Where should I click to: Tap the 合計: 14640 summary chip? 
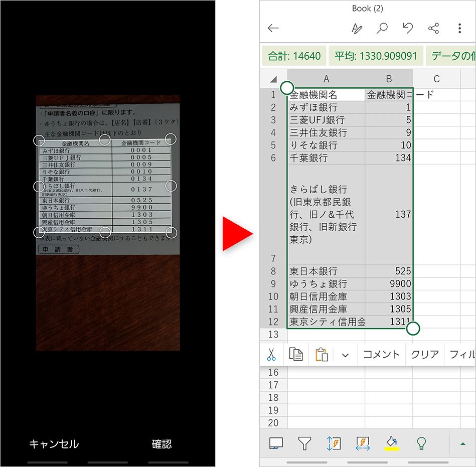click(294, 56)
